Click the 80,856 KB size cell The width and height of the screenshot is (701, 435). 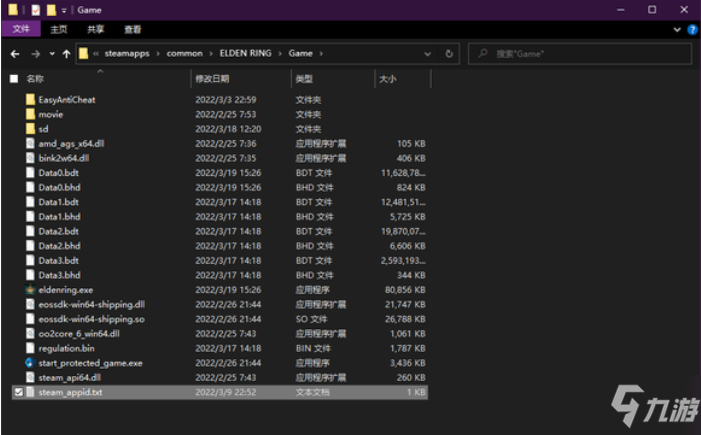405,290
